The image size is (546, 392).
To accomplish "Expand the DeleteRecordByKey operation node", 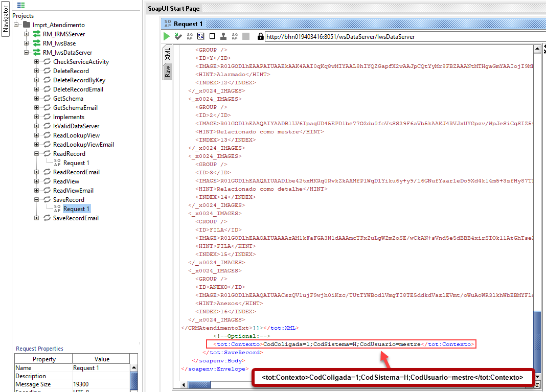I will [37, 80].
